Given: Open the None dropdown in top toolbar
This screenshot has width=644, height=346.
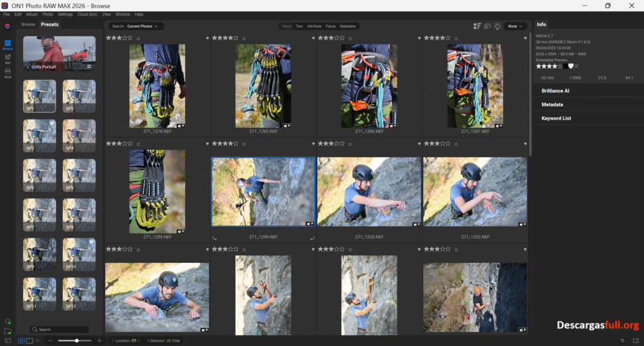Looking at the screenshot, I should [515, 26].
